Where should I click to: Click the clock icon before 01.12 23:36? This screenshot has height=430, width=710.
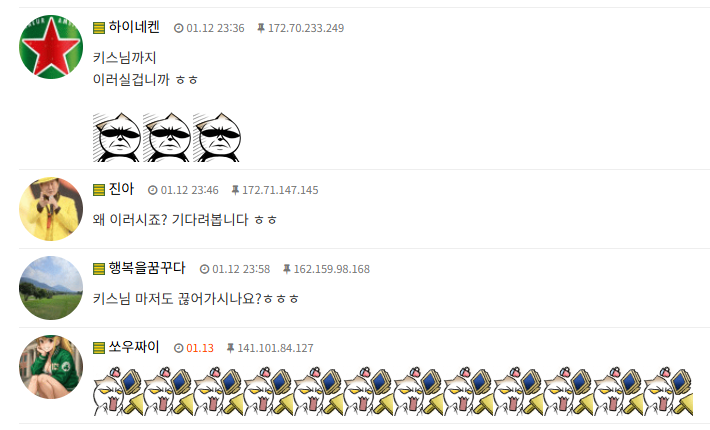point(179,28)
